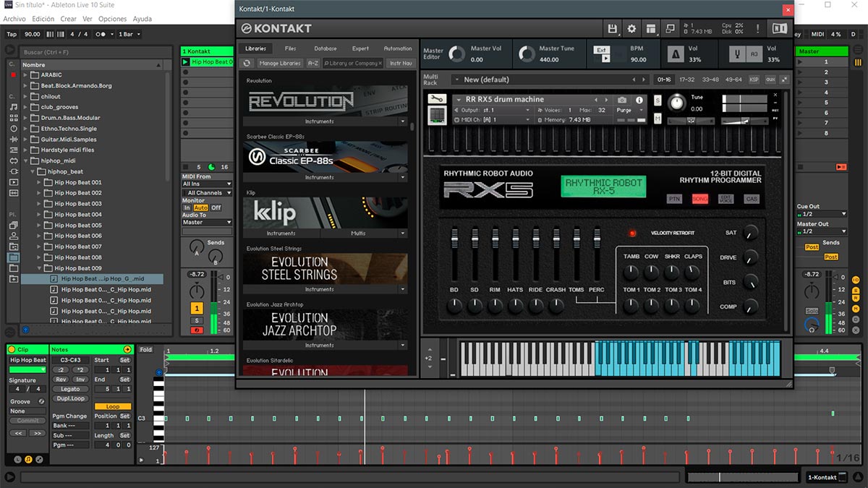Click the Dupl.Loop button
Image resolution: width=868 pixels, height=488 pixels.
point(70,398)
